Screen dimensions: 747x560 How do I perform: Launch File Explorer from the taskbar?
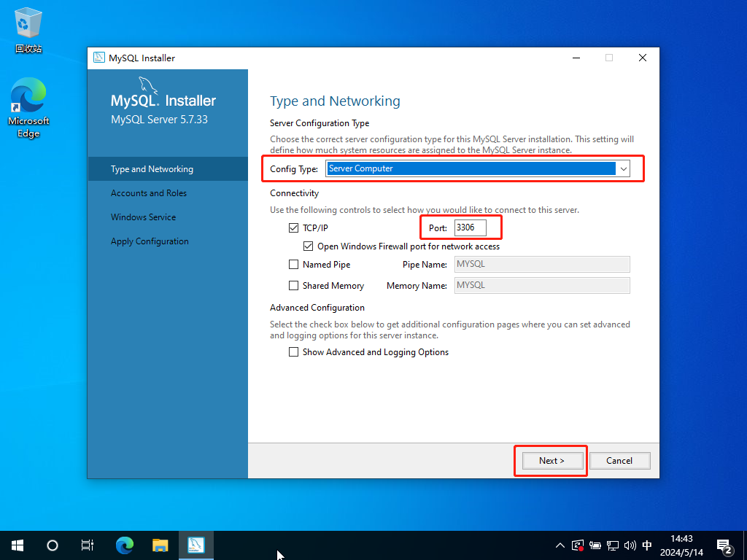160,545
